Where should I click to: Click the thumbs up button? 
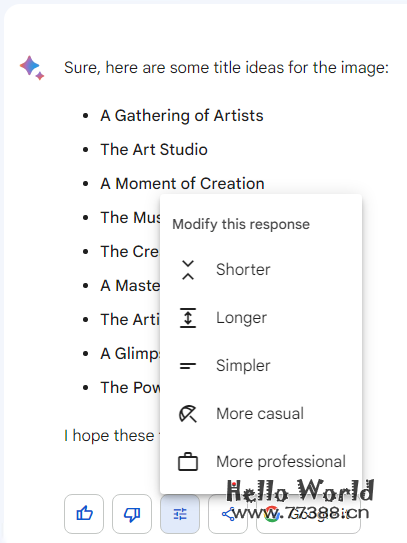click(x=84, y=514)
